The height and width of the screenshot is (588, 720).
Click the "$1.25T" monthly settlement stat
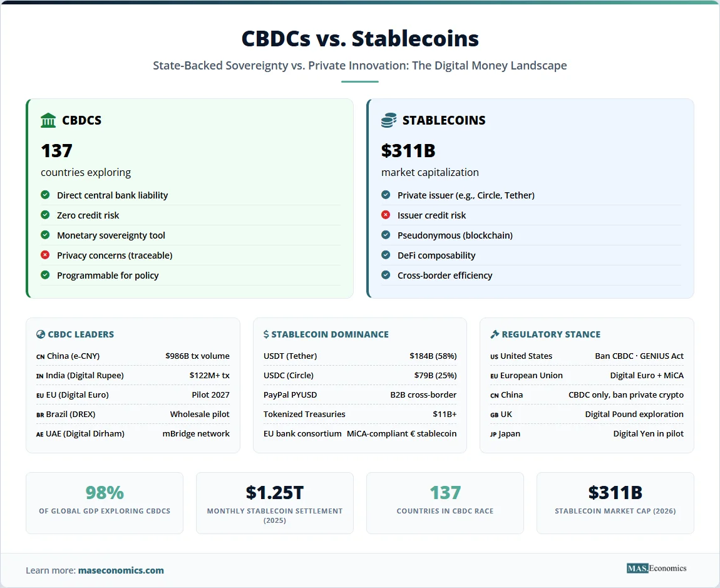[275, 493]
